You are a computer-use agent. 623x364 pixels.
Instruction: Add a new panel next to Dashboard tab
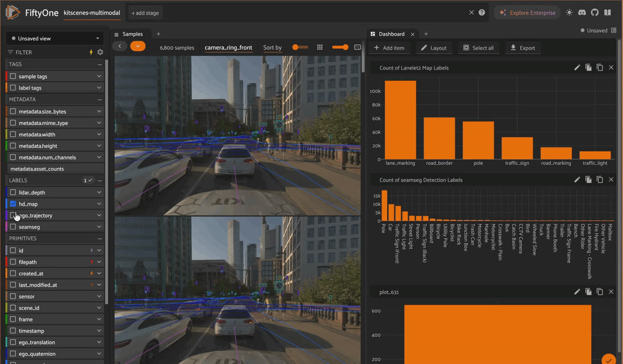click(x=426, y=34)
